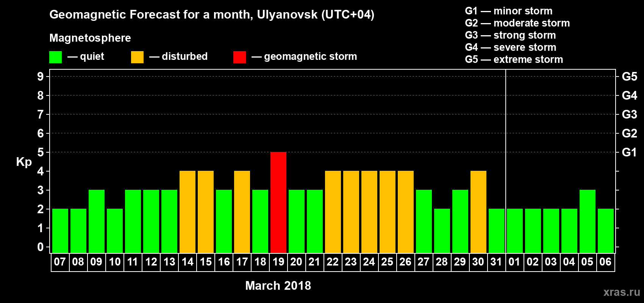Click the Kp axis title
The width and height of the screenshot is (644, 303).
point(24,162)
